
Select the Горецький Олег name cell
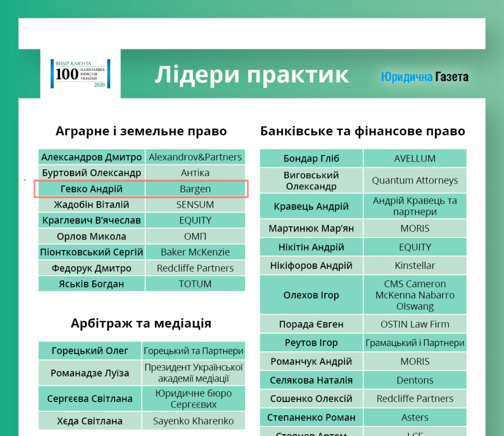pyautogui.click(x=90, y=351)
